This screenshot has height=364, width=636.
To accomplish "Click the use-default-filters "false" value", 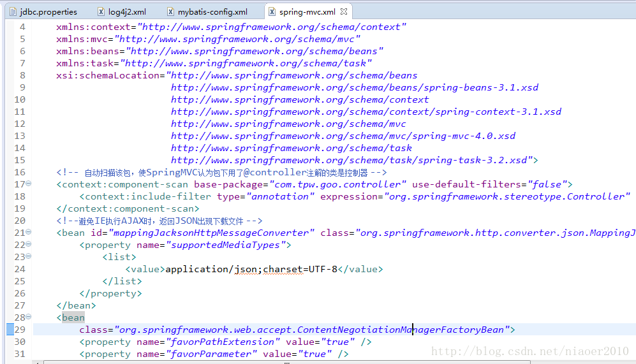I will point(547,184).
